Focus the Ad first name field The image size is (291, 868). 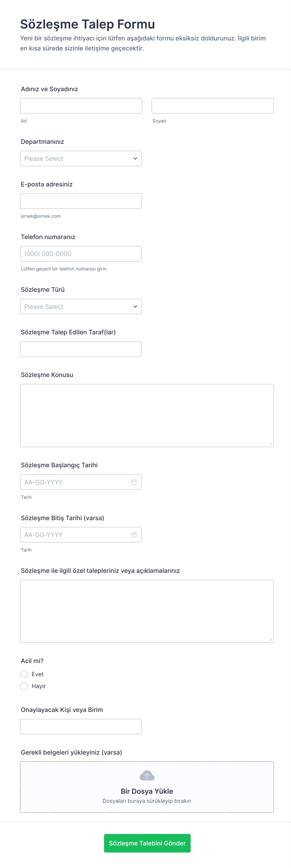click(x=81, y=106)
